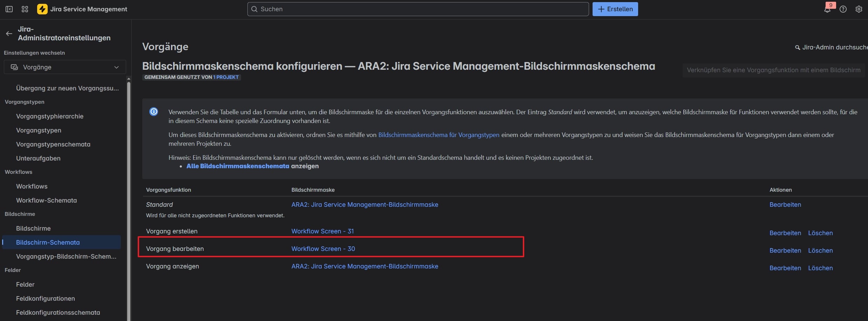This screenshot has width=868, height=321.
Task: Click Bearbeiten for Vorgang anzeigen
Action: [785, 268]
